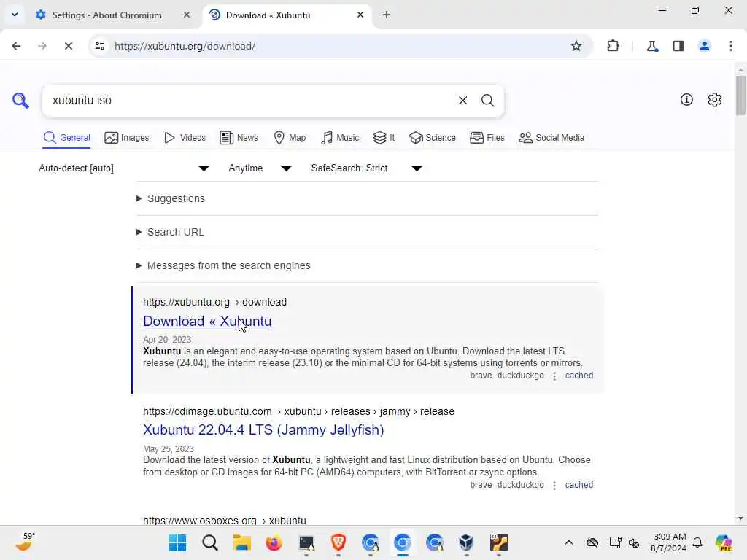
Task: Click the https://xubuntu.org › download URL
Action: (215, 302)
